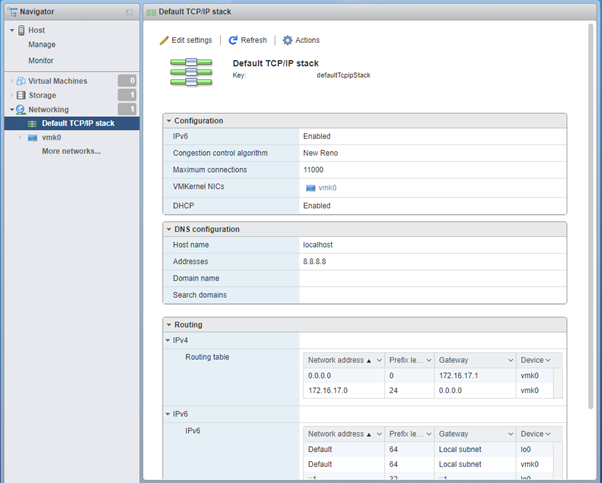Click the Networking globe icon
602x483 pixels.
[20, 110]
